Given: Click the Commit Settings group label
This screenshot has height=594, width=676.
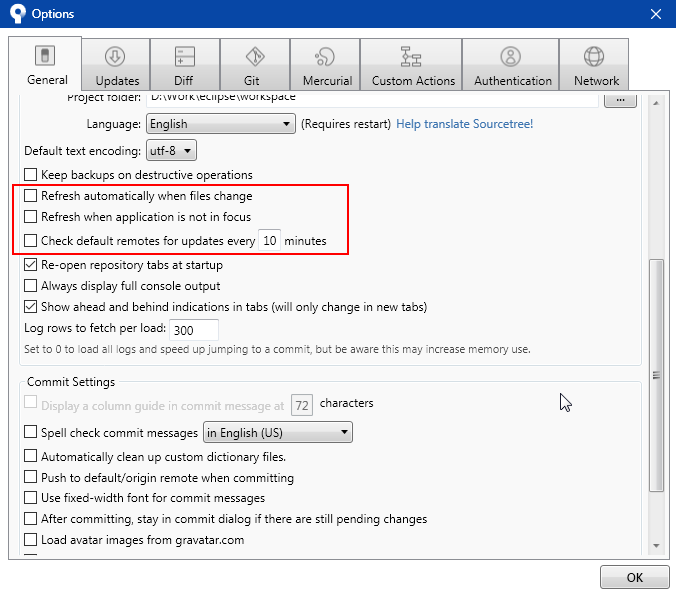Looking at the screenshot, I should [71, 381].
